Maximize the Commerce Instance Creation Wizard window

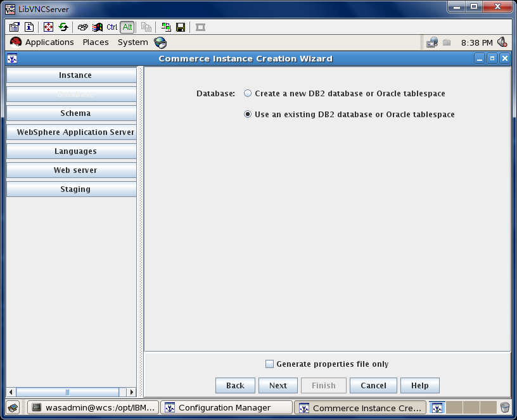coord(492,59)
